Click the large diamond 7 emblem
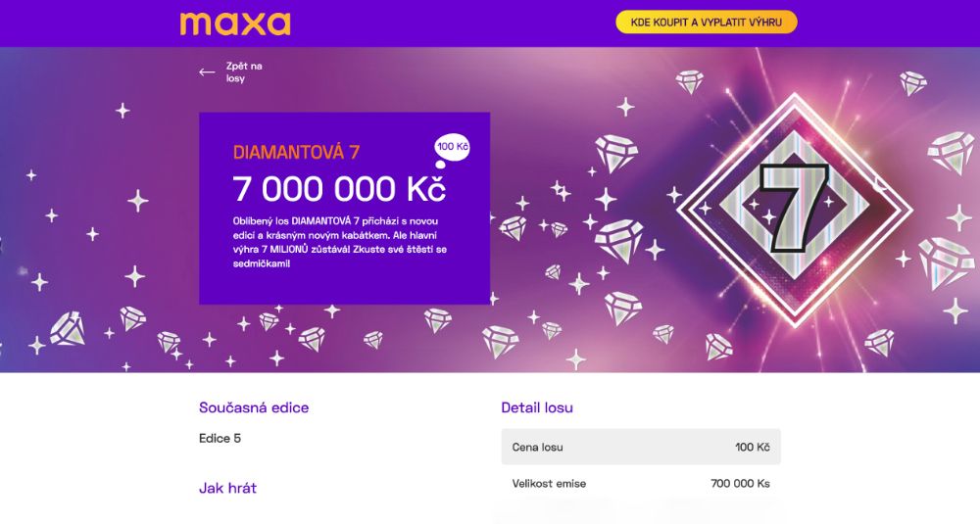 792,205
